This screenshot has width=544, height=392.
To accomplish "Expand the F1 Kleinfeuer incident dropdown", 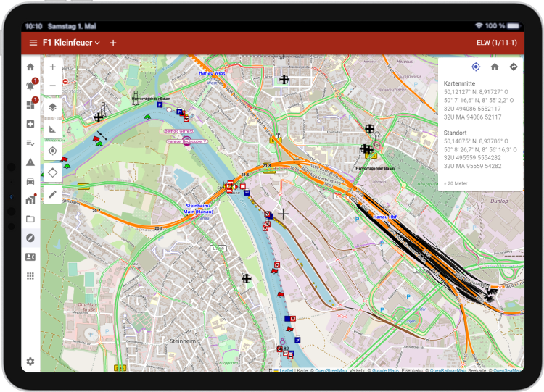I will click(72, 43).
